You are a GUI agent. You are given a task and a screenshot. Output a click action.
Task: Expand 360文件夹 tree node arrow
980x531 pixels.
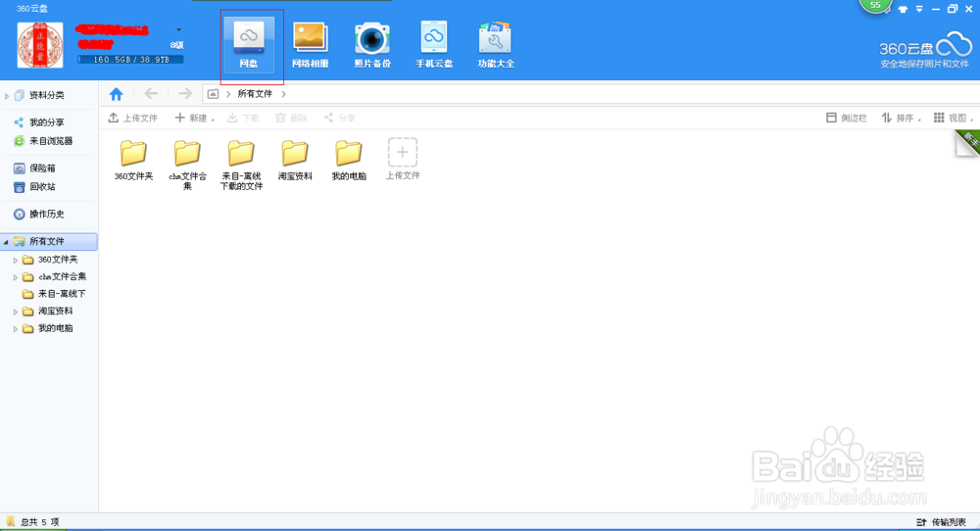pyautogui.click(x=16, y=260)
